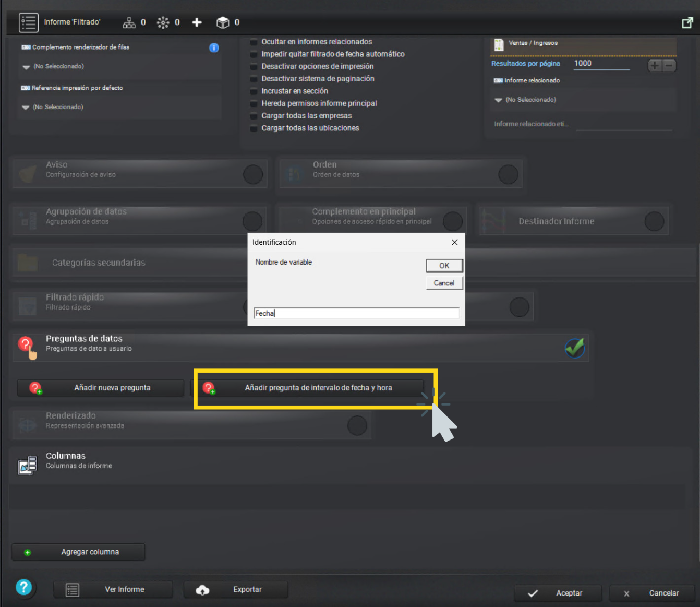700x607 pixels.
Task: Open Referencia impresión por defecto dropdown
Action: pos(119,108)
